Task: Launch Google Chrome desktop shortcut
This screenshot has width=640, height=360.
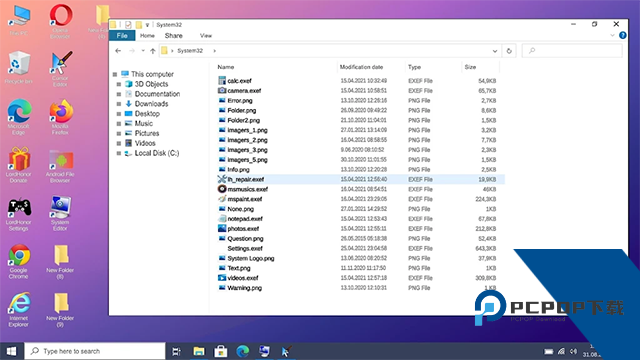Action: tap(19, 261)
